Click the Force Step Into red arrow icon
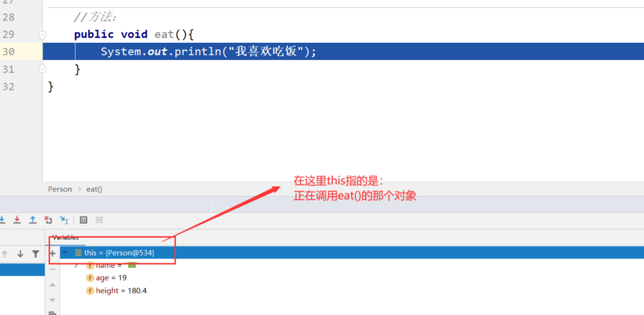This screenshot has height=315, width=644. pyautogui.click(x=17, y=220)
